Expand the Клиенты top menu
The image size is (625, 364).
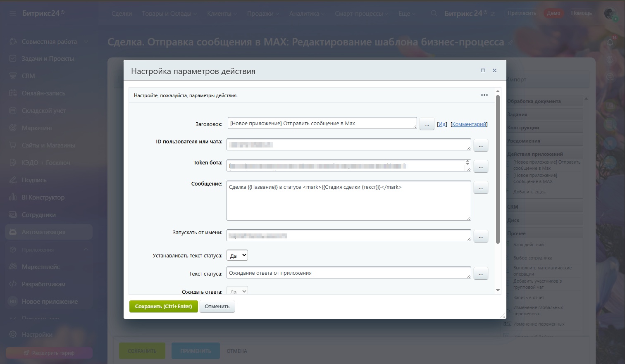[x=222, y=14]
